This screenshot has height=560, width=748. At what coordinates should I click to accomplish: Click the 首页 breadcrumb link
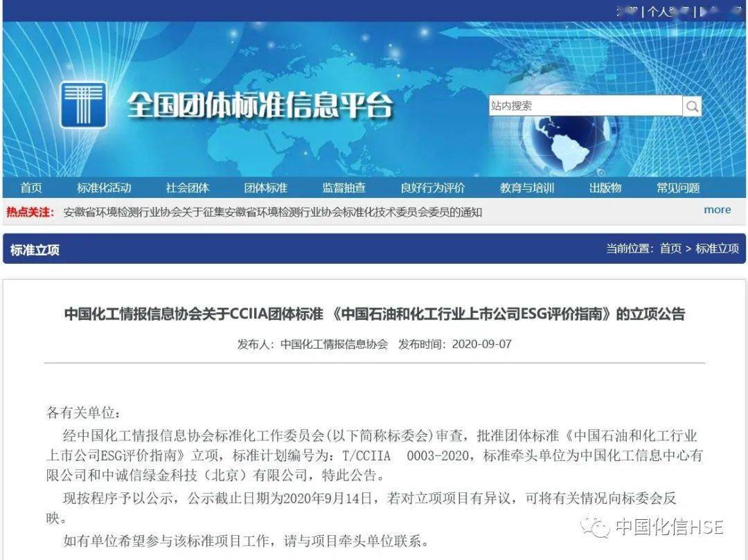pos(670,249)
